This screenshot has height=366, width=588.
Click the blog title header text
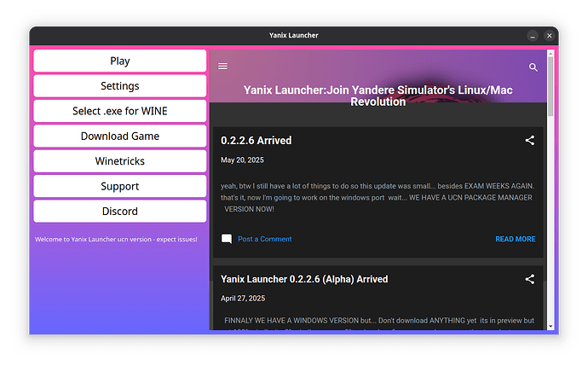point(378,95)
